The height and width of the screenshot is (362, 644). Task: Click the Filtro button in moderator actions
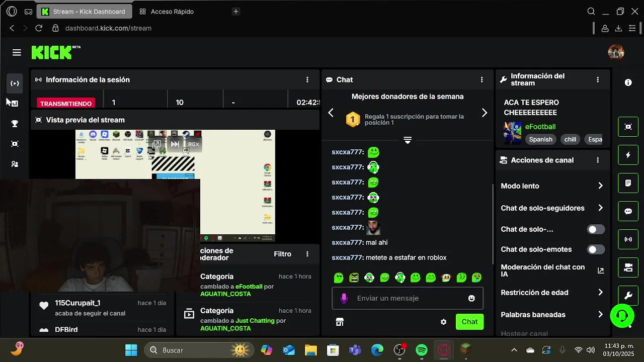[x=283, y=254]
